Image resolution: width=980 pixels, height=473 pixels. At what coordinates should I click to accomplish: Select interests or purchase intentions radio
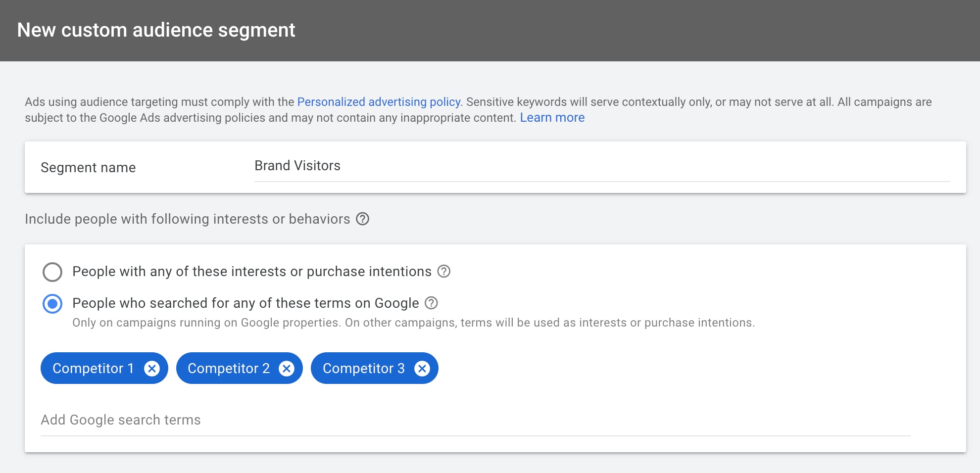[x=52, y=272]
